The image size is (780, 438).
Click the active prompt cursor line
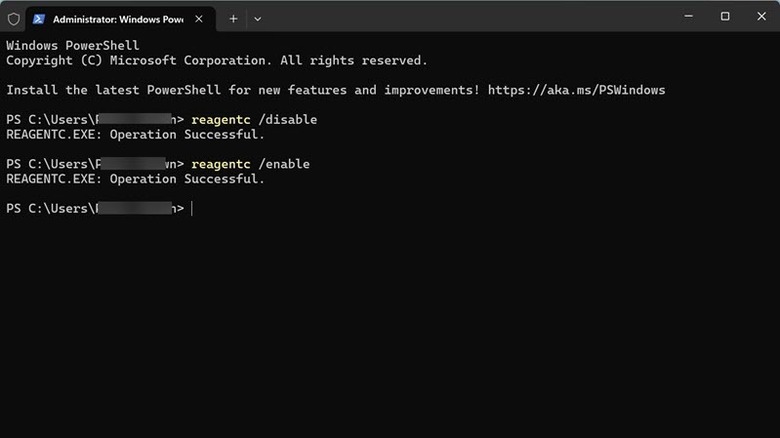click(192, 208)
